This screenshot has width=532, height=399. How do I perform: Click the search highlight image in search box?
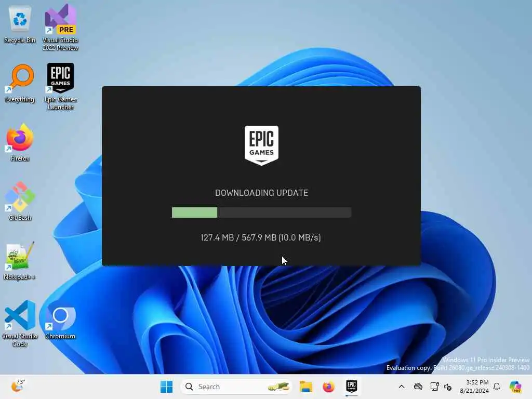pos(278,387)
